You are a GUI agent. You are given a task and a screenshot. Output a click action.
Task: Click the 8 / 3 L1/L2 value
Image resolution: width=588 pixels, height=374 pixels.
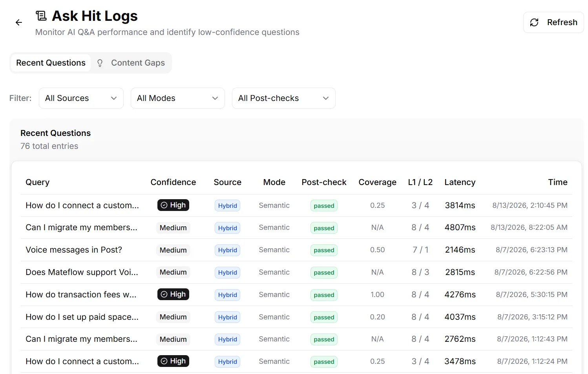click(x=420, y=272)
